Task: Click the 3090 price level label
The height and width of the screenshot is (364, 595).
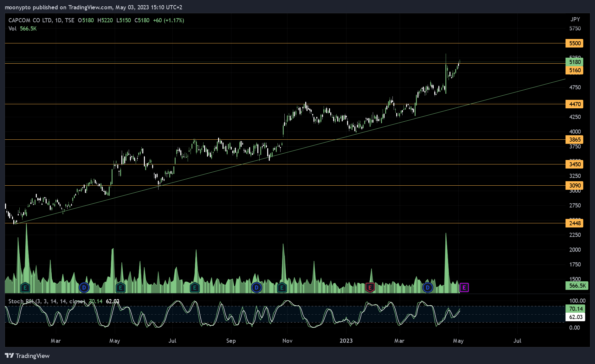Action: click(x=574, y=185)
